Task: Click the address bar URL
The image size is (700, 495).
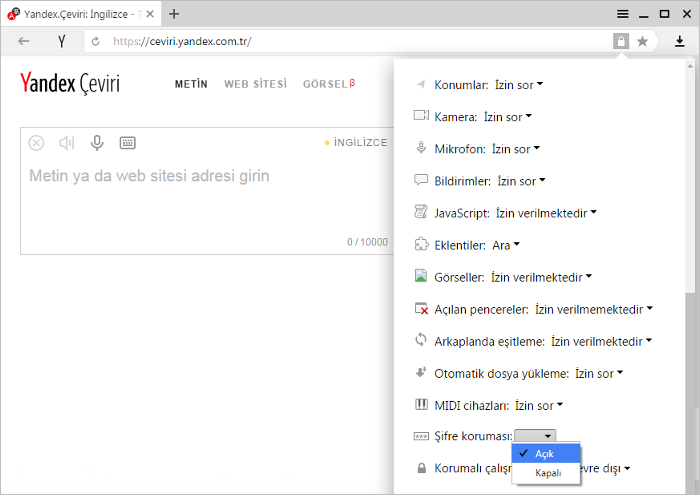Action: pyautogui.click(x=182, y=42)
